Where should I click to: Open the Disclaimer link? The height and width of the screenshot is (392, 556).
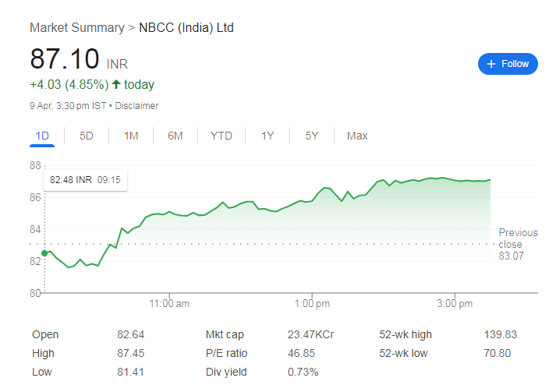137,106
